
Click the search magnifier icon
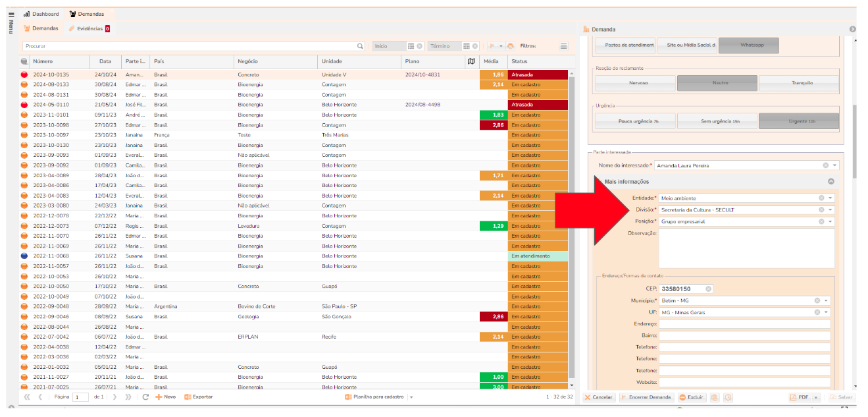(x=360, y=46)
